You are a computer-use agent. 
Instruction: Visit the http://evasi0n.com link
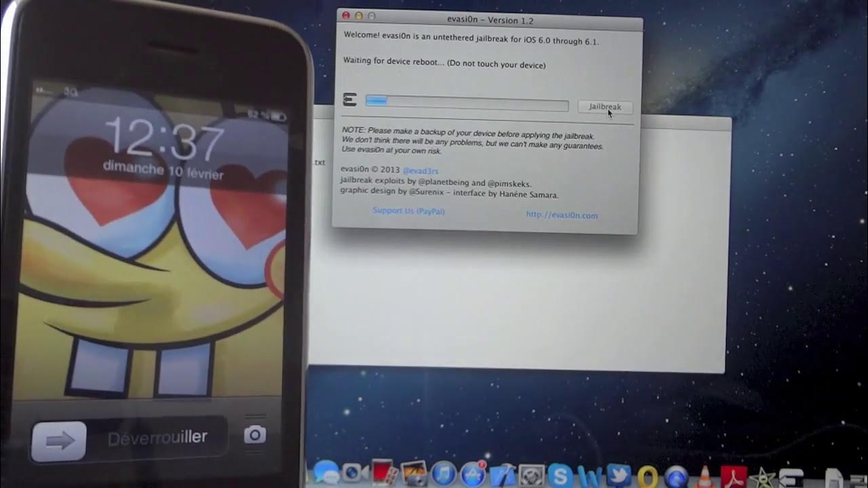tap(561, 216)
